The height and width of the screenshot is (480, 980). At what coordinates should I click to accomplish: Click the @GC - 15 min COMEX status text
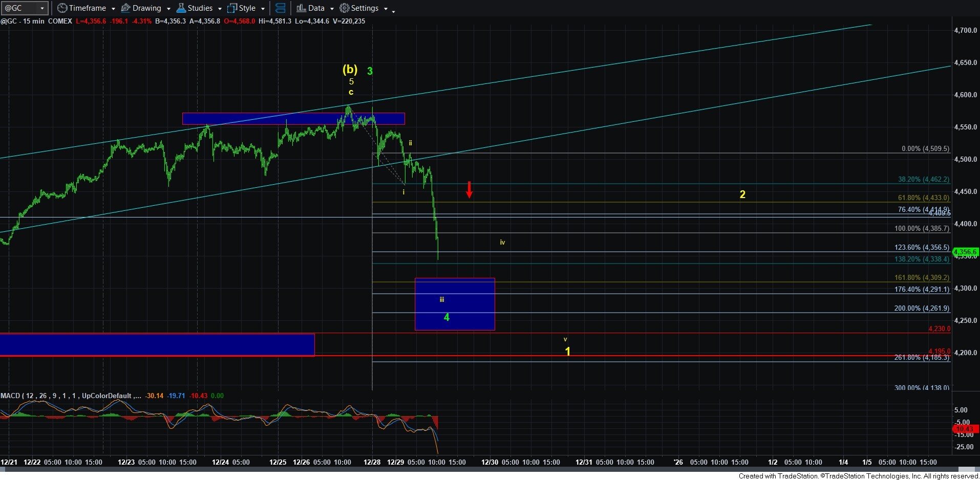click(x=36, y=21)
